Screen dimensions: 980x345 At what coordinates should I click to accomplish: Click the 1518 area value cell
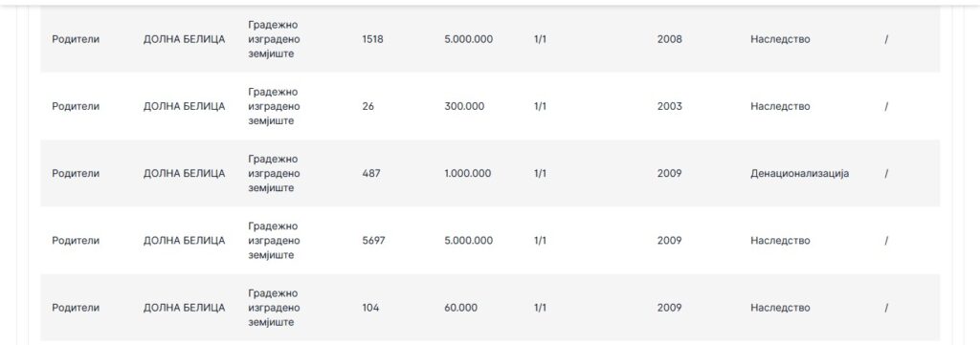[372, 39]
